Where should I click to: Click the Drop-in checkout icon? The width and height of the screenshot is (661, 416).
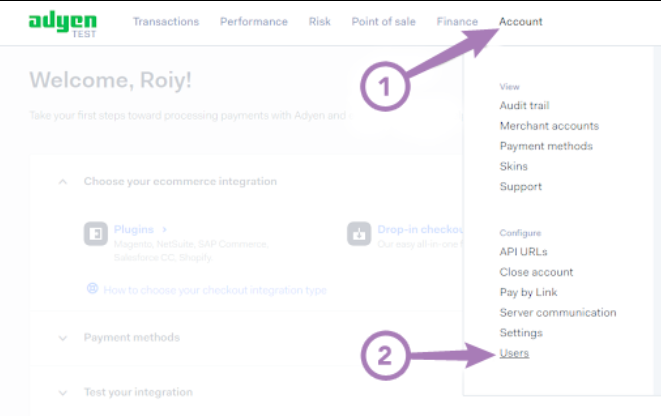point(359,233)
